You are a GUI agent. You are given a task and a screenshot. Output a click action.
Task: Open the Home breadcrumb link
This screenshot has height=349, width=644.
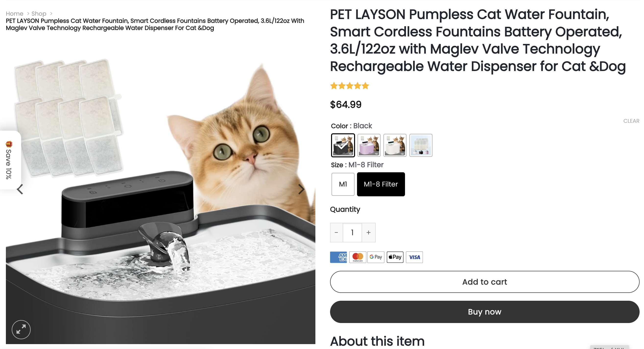[14, 13]
